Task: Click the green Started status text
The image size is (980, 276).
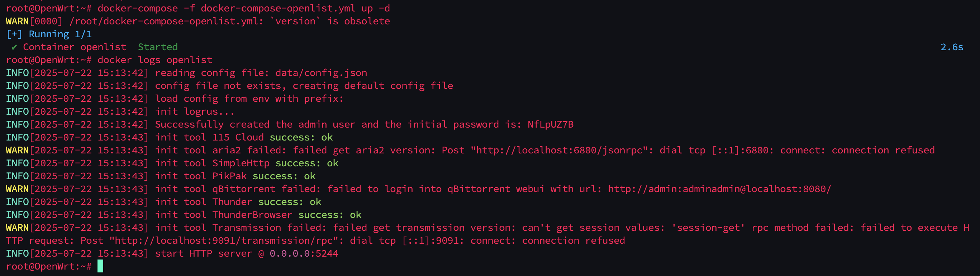Action: [x=157, y=47]
